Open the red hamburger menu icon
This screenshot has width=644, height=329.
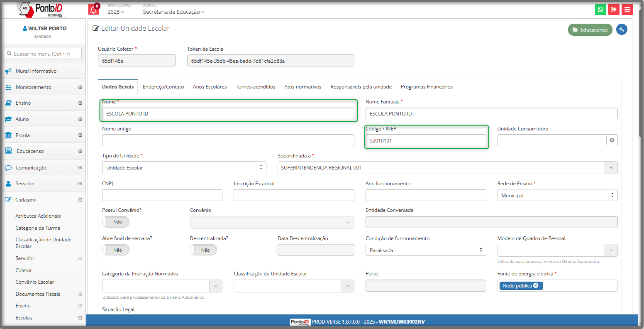pos(627,10)
